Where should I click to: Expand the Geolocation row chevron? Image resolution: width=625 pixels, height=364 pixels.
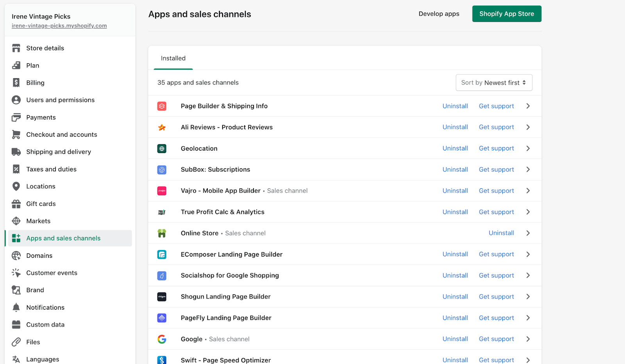(528, 148)
